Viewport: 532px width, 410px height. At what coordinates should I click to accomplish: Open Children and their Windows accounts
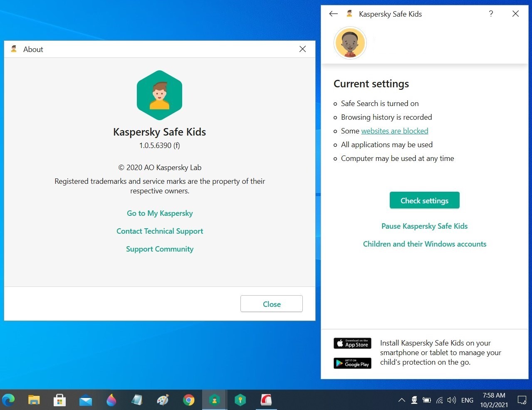pyautogui.click(x=425, y=244)
